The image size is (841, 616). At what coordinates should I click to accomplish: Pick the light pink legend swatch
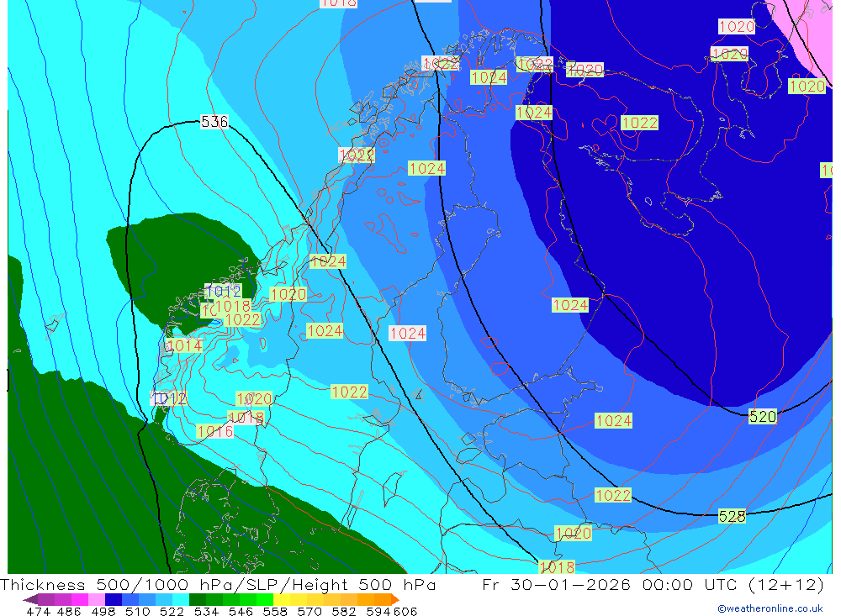click(x=97, y=599)
